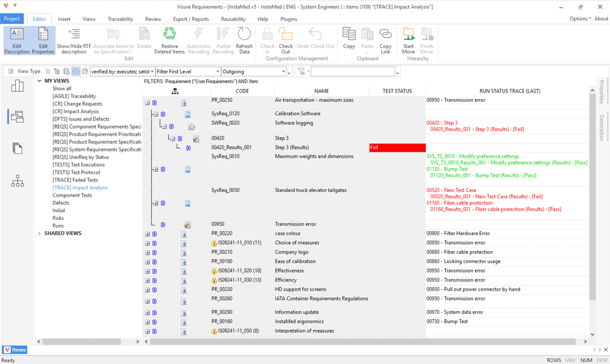Expand the PR_00220 case colour row
The height and width of the screenshot is (364, 610).
[x=147, y=234]
